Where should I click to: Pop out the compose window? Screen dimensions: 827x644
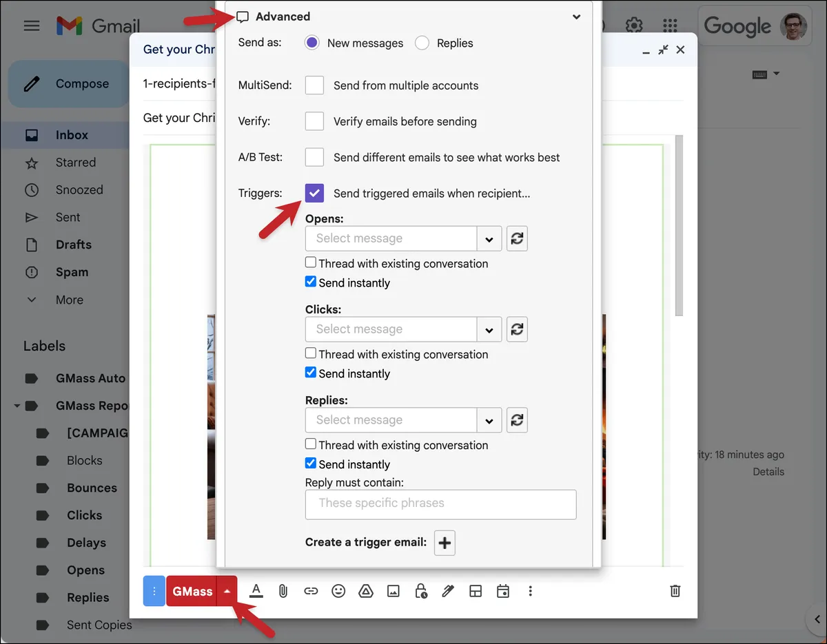tap(663, 50)
